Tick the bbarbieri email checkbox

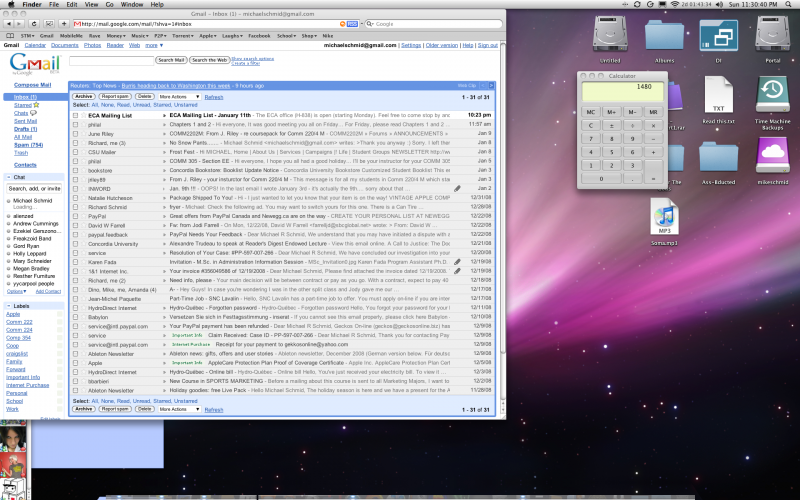click(76, 382)
